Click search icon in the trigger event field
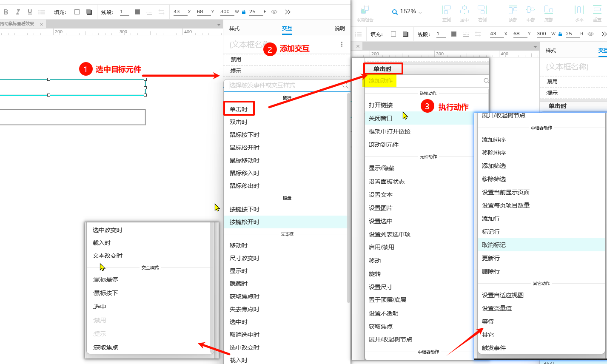The image size is (607, 364). point(345,85)
